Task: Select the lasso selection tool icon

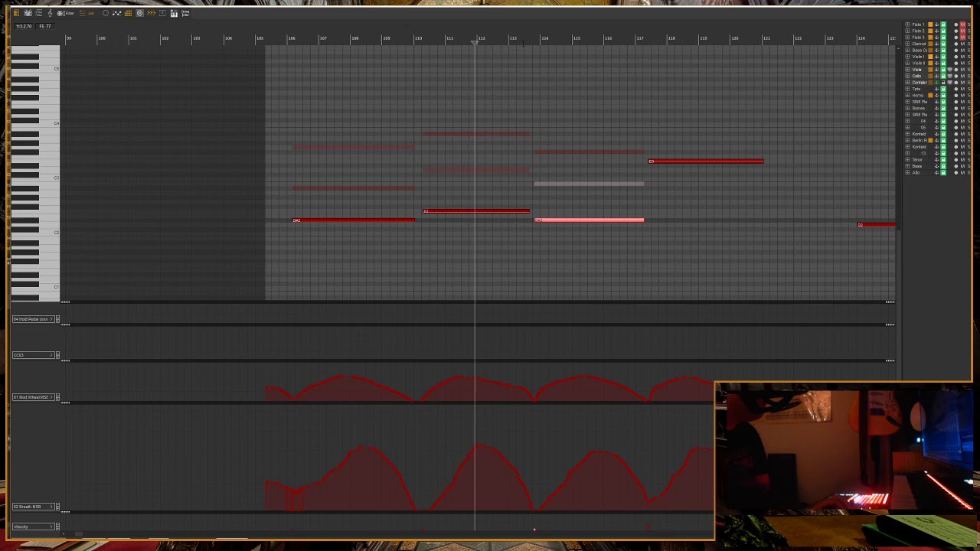Action: (x=106, y=13)
